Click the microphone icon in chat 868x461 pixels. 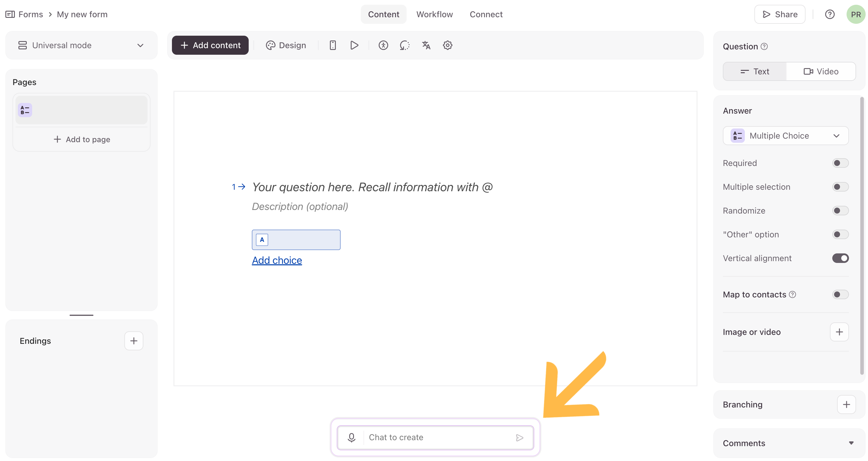(351, 438)
